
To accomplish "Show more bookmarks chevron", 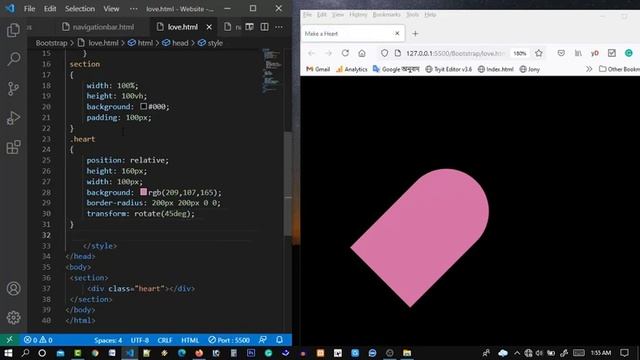I will coord(589,69).
